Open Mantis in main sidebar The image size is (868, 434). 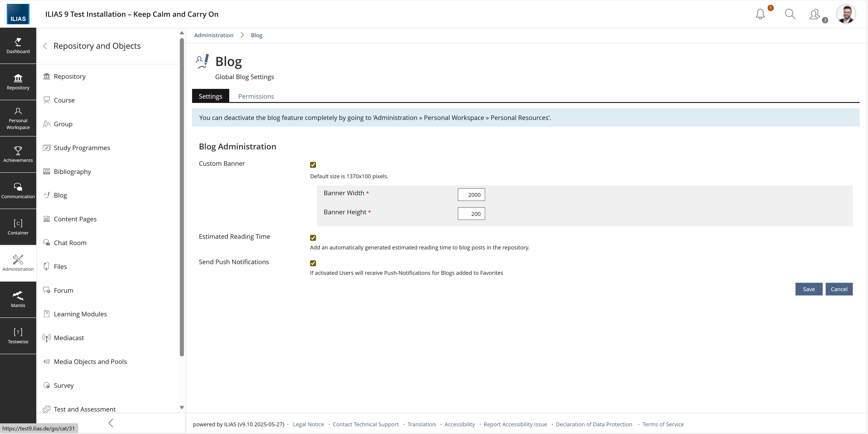point(18,299)
